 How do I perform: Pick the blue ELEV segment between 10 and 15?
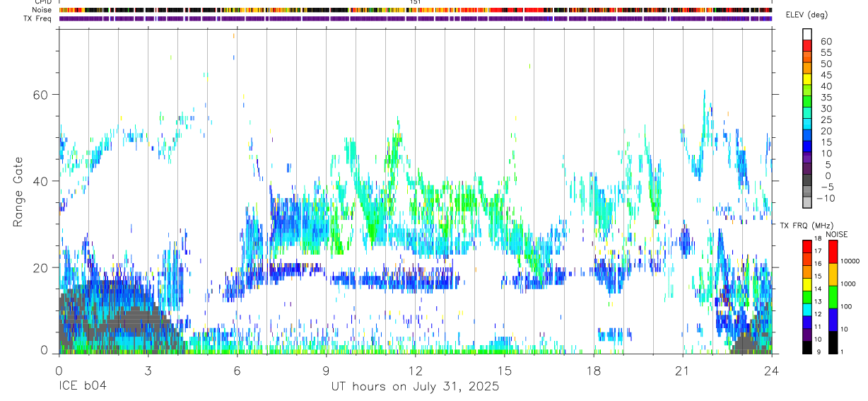coord(807,147)
